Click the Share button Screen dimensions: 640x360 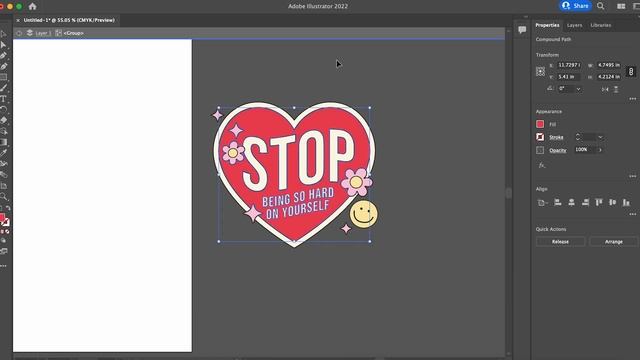[576, 6]
